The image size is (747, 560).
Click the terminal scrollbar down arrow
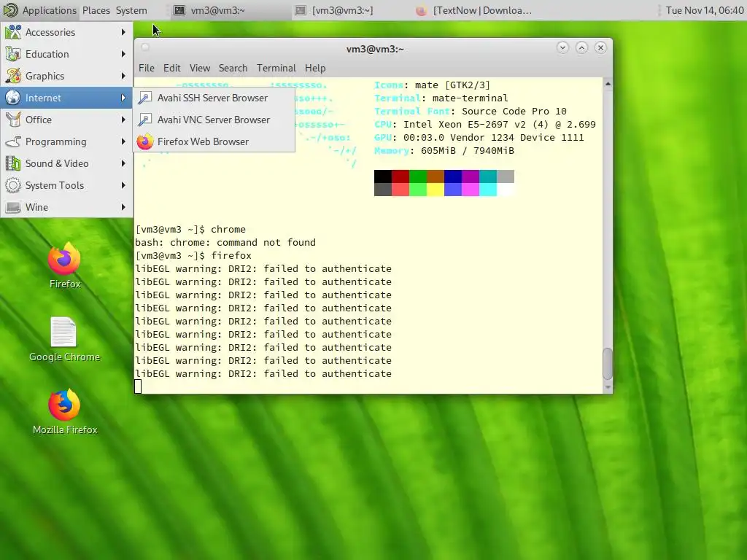point(608,388)
